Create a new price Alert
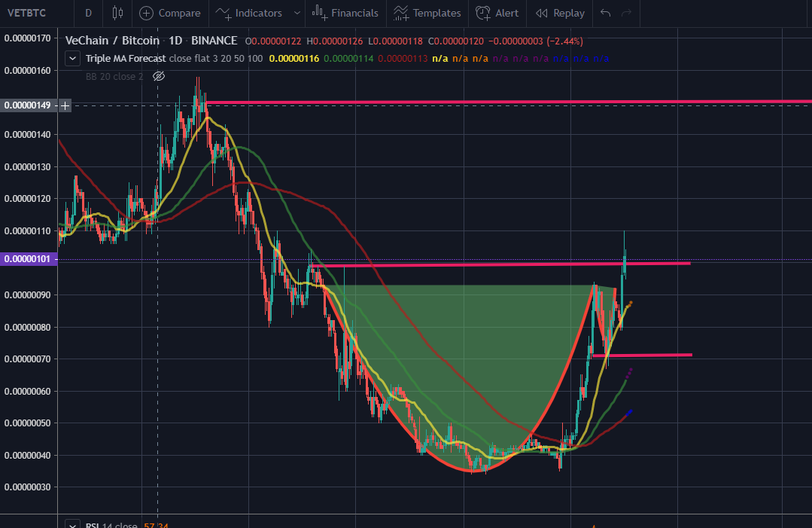812x528 pixels. tap(497, 13)
